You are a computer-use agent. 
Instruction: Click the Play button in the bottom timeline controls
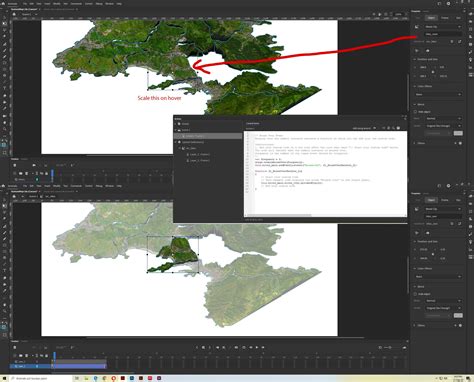coord(257,347)
